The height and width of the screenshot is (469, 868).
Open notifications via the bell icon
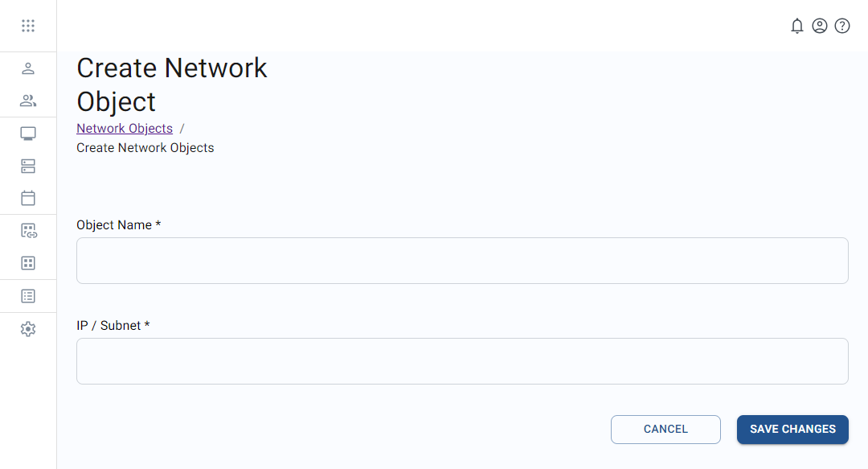[797, 25]
